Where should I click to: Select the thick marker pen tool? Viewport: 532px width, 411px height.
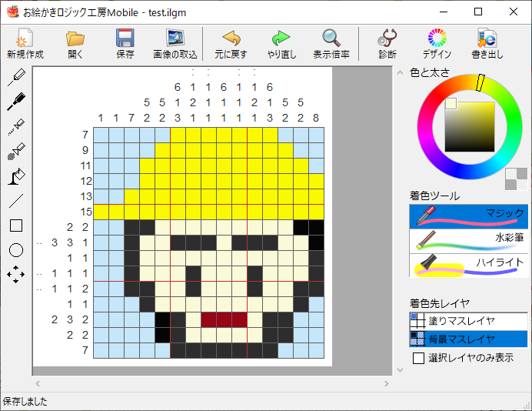click(16, 102)
